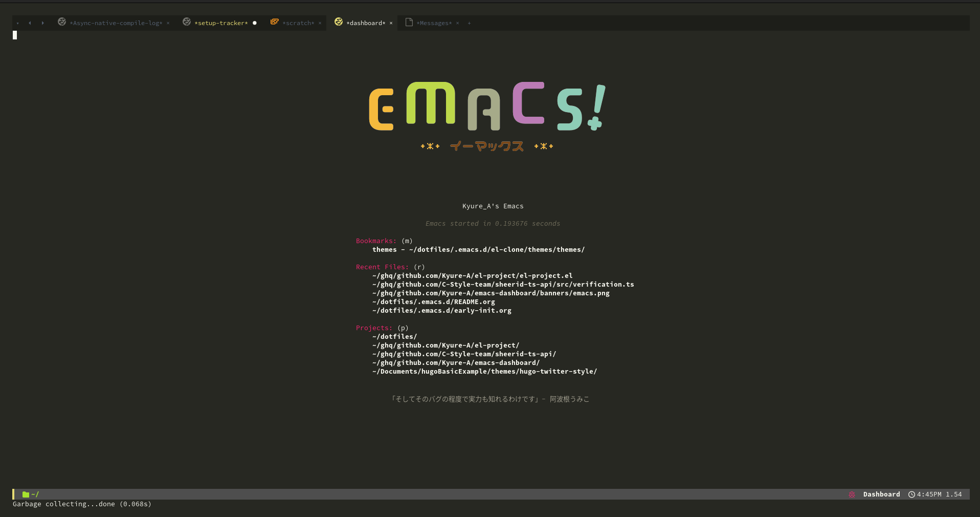The width and height of the screenshot is (980, 517).
Task: Open recent file README.org
Action: point(434,302)
